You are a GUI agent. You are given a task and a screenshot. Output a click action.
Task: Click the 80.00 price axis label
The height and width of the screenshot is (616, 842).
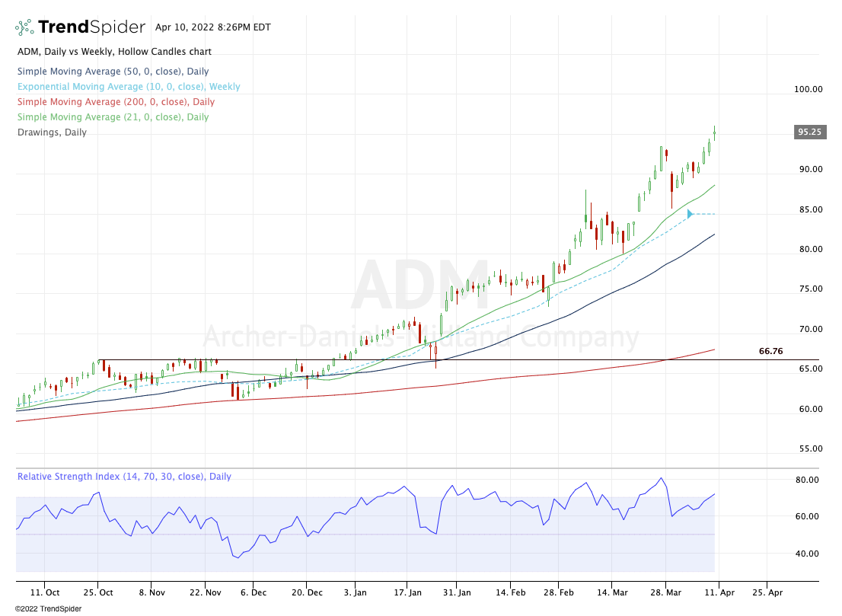[810, 249]
